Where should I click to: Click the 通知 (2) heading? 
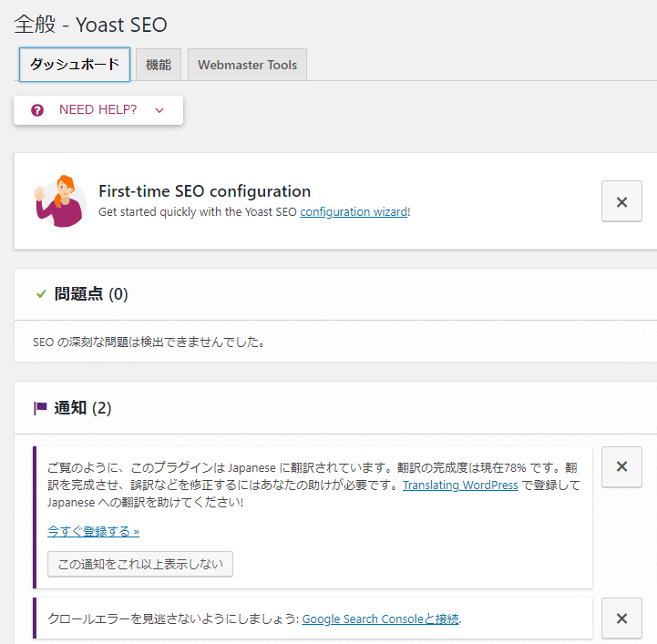click(x=83, y=408)
